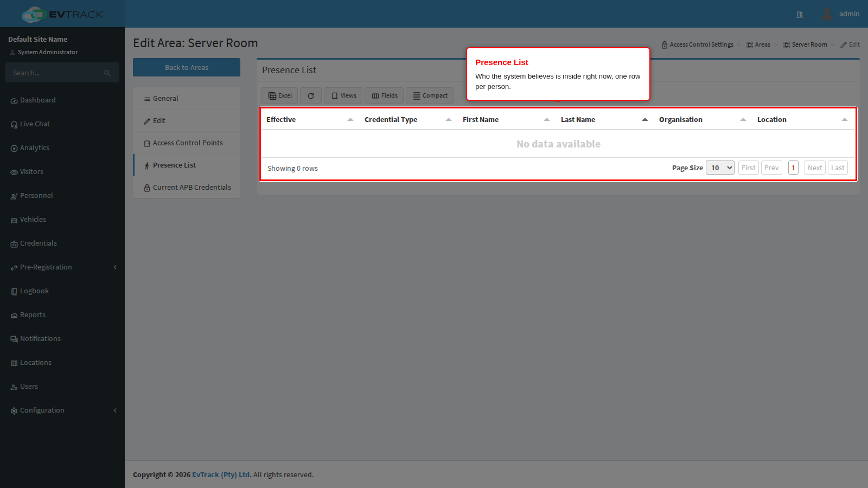
Task: Open the Page Size dropdown
Action: pos(720,168)
